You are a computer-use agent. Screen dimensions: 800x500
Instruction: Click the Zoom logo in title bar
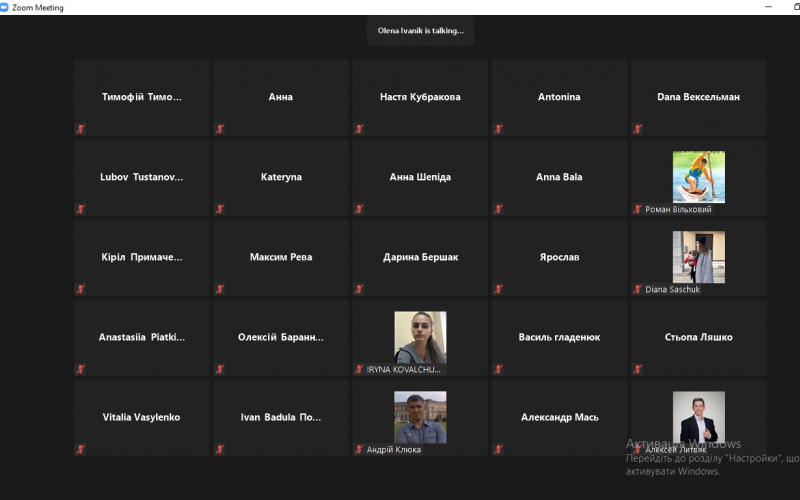tap(5, 7)
